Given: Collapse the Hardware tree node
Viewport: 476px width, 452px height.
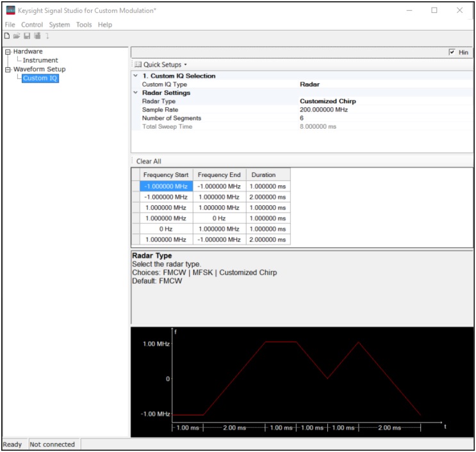Looking at the screenshot, I should click(8, 52).
